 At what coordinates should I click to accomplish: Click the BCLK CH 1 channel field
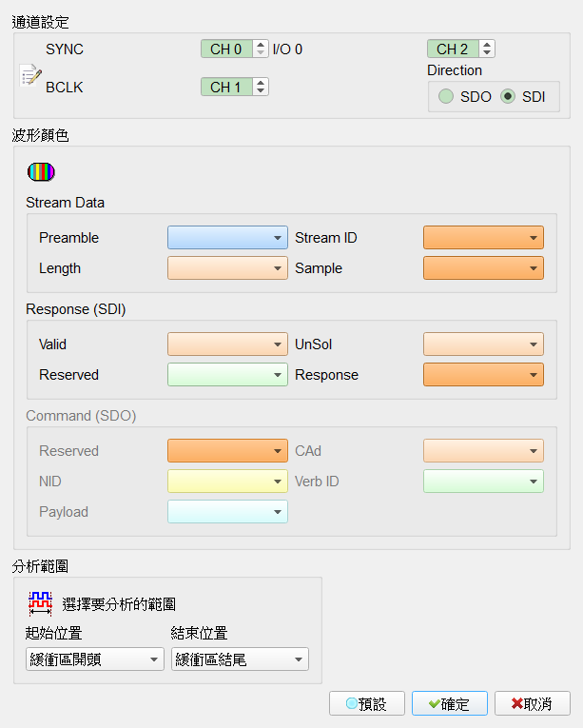(226, 87)
